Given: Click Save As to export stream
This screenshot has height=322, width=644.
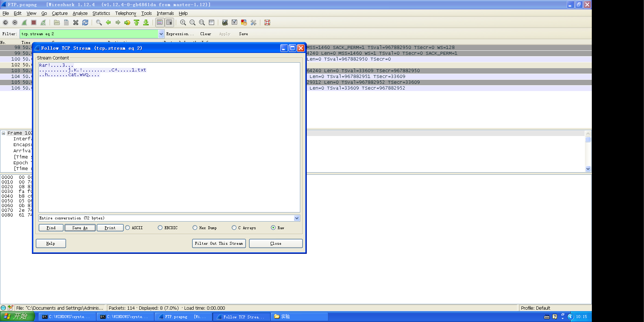Looking at the screenshot, I should pos(80,228).
